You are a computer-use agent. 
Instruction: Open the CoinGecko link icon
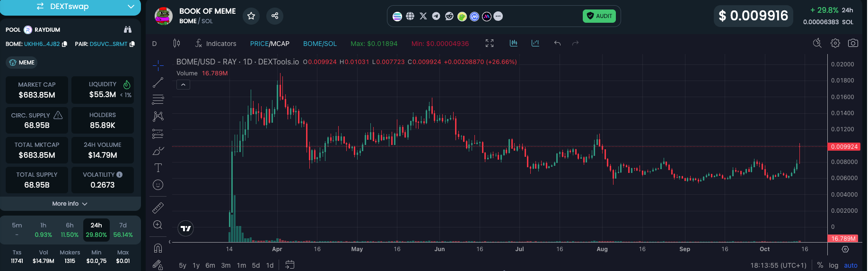(462, 17)
